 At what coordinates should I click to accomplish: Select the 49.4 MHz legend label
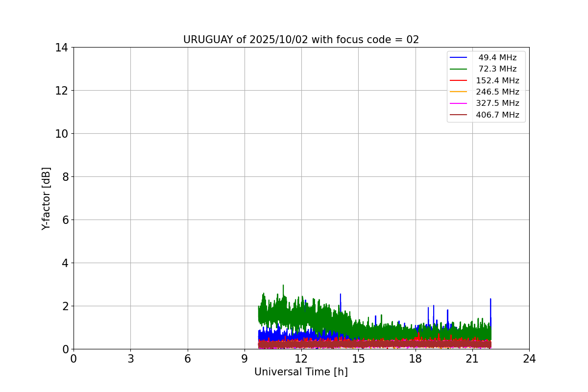click(x=497, y=58)
